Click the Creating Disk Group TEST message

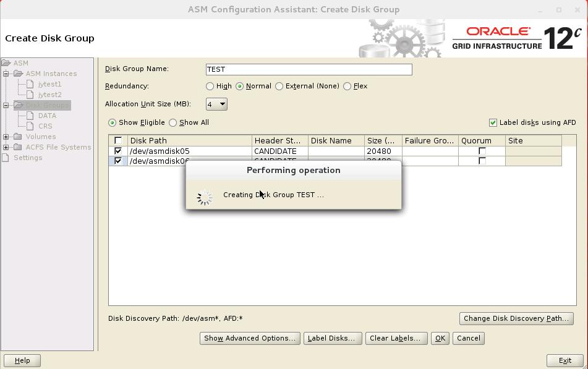273,195
